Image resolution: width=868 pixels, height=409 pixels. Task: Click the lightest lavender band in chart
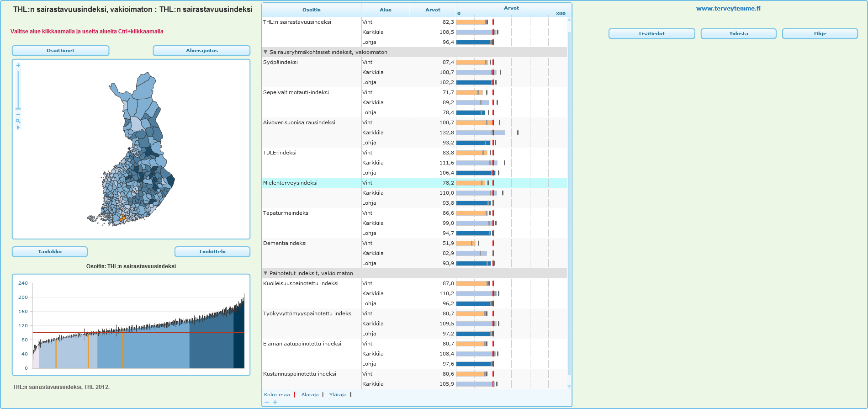click(36, 359)
